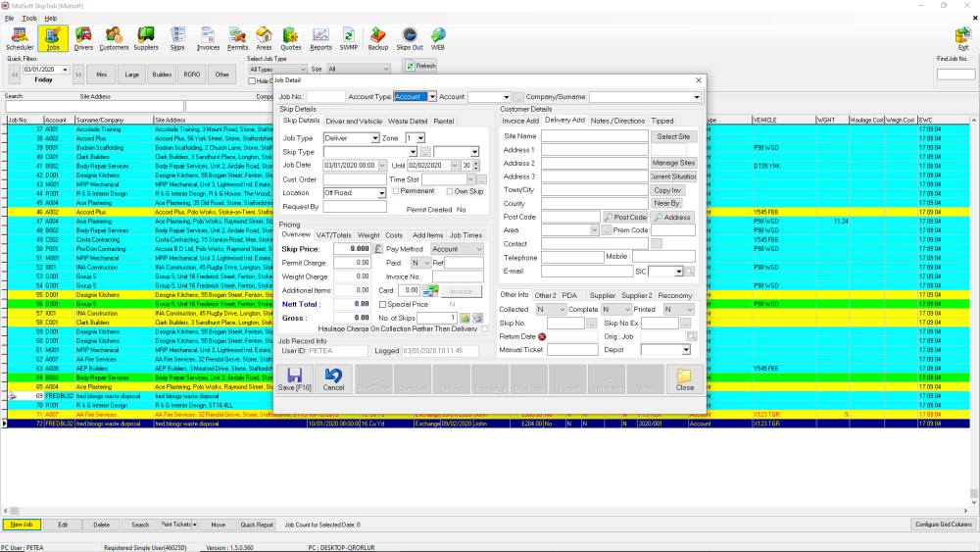Open the Pay Method dropdown
The height and width of the screenshot is (552, 980).
tap(478, 249)
